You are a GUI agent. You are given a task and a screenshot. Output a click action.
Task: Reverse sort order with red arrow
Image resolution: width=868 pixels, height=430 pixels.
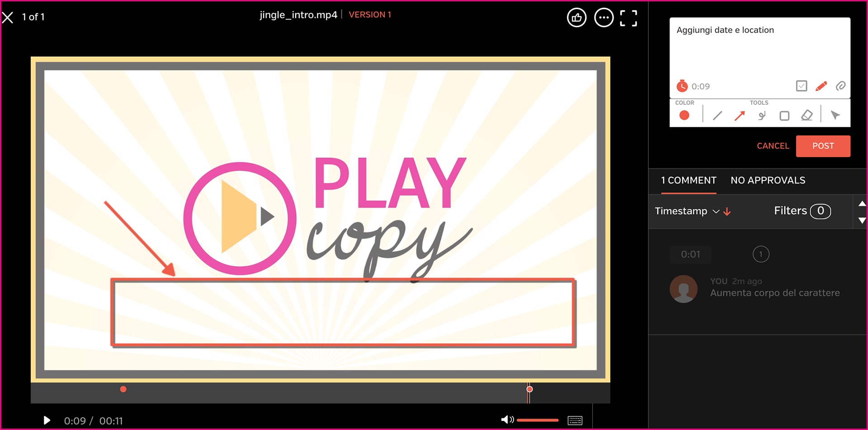pos(727,211)
